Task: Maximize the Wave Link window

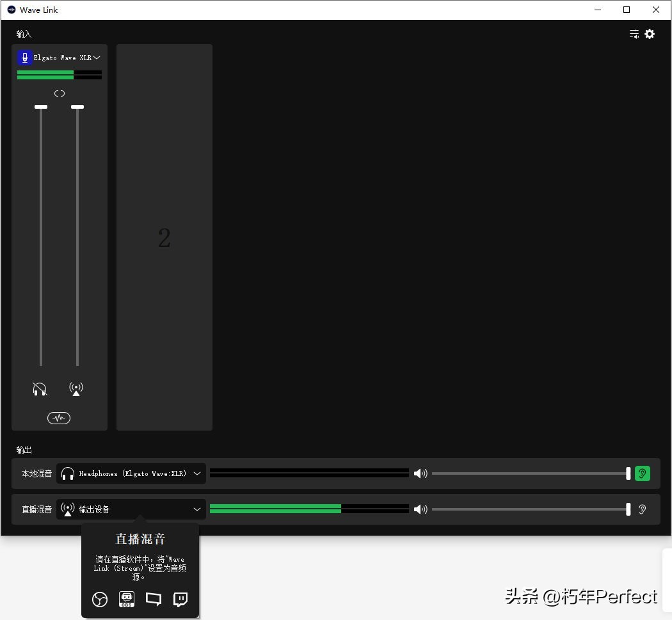Action: [627, 10]
